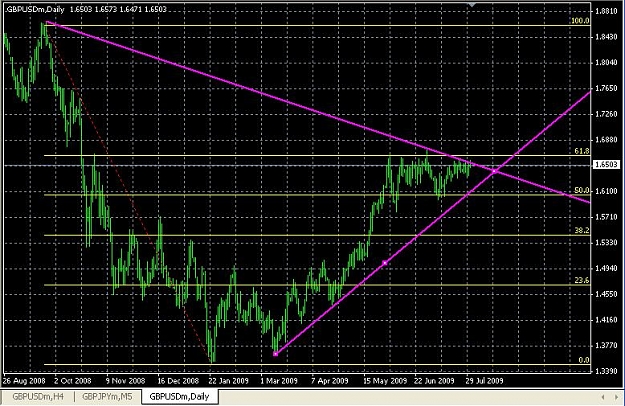625x406 pixels.
Task: Open the GBPJPYm,M5 chart tab
Action: click(107, 396)
